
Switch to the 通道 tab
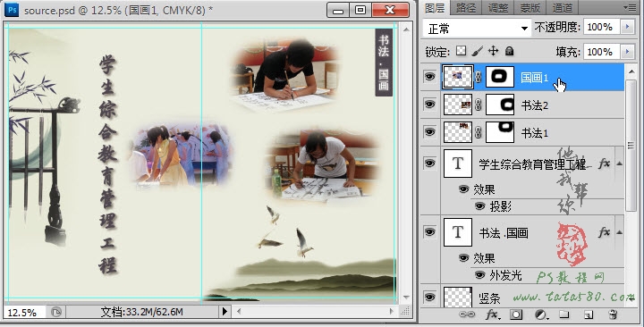[563, 7]
